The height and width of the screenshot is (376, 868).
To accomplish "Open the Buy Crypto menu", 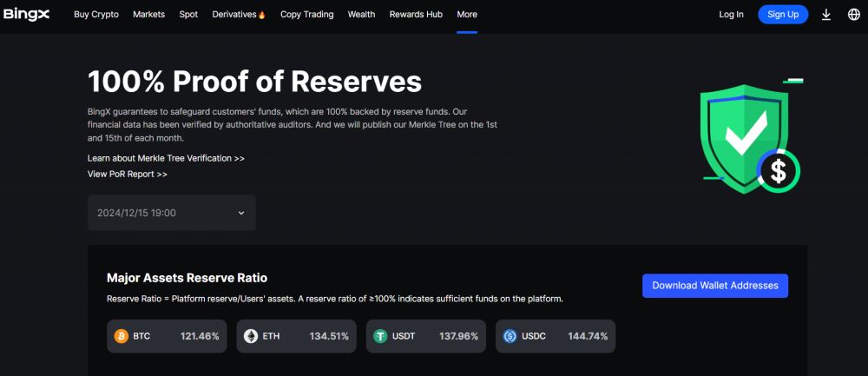I will point(96,15).
